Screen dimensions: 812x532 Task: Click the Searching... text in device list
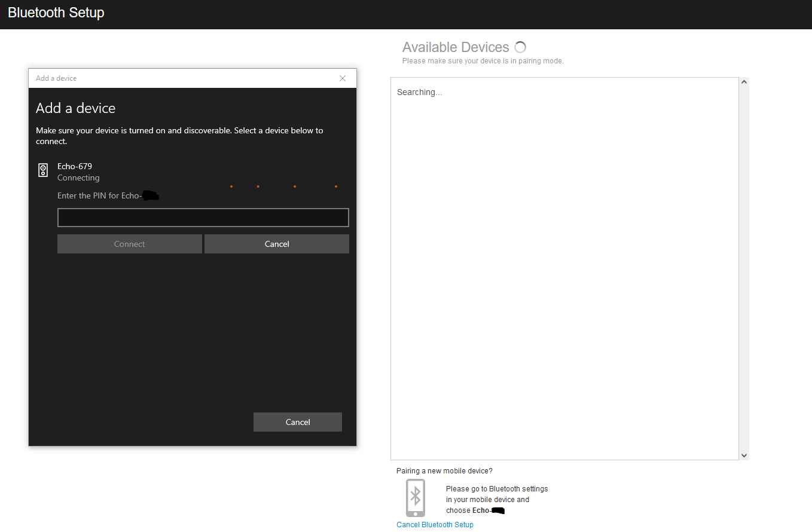pyautogui.click(x=419, y=92)
